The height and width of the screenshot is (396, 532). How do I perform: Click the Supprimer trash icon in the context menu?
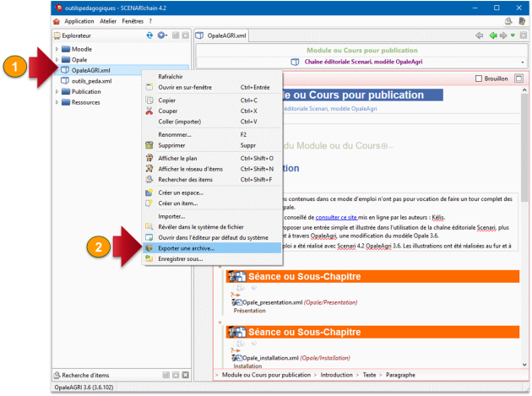149,145
